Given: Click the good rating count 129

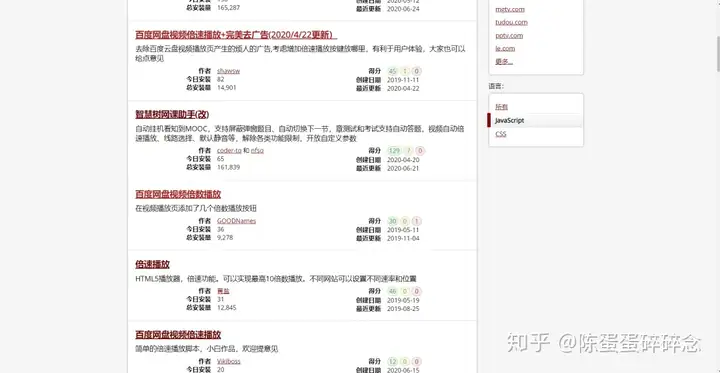Looking at the screenshot, I should pyautogui.click(x=394, y=151).
